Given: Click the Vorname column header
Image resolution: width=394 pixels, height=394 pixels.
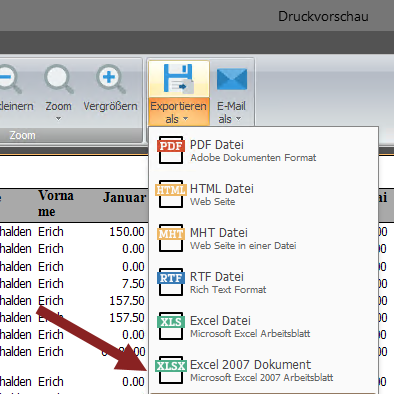Looking at the screenshot, I should click(x=56, y=203).
